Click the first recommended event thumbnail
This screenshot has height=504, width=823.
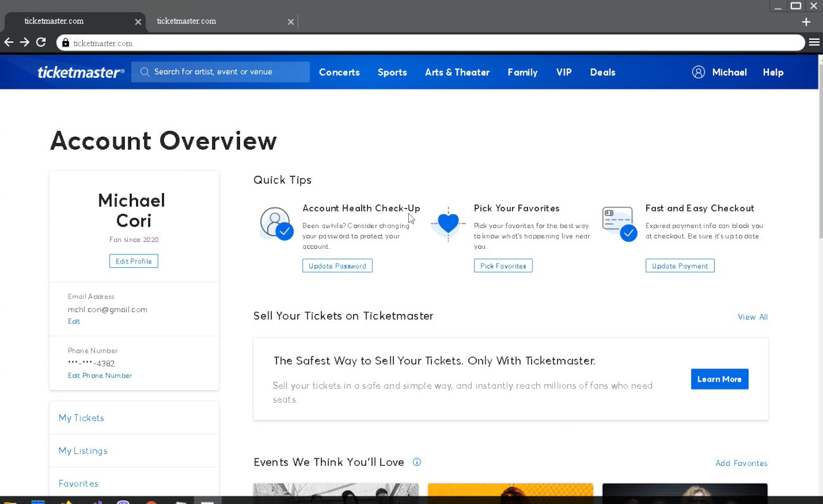point(336,490)
